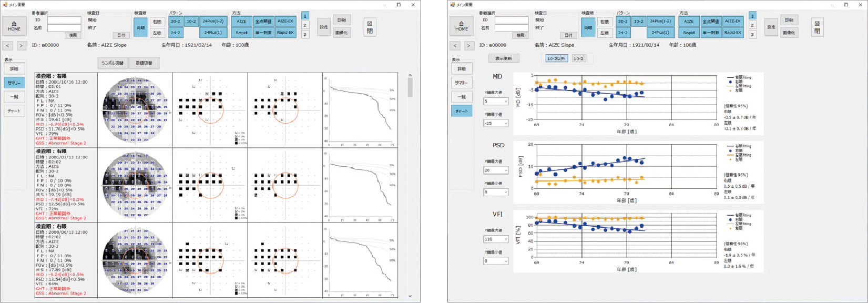Select page 3 button in right chart window

752,35
